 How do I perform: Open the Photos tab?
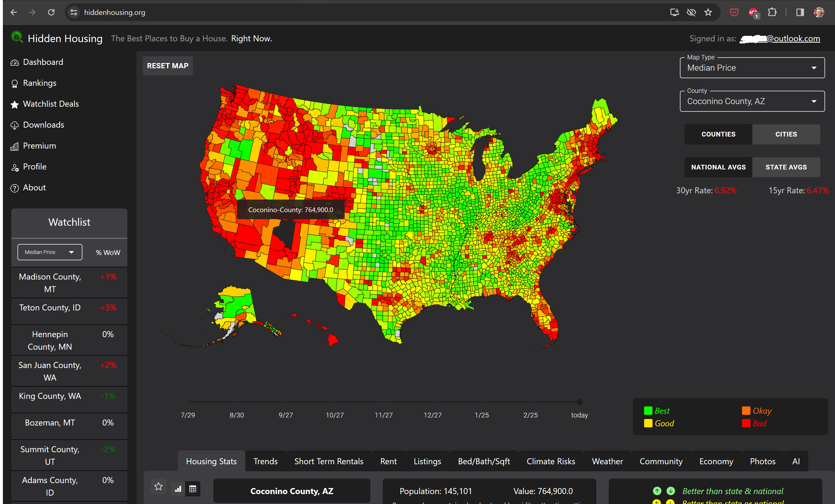pos(763,461)
